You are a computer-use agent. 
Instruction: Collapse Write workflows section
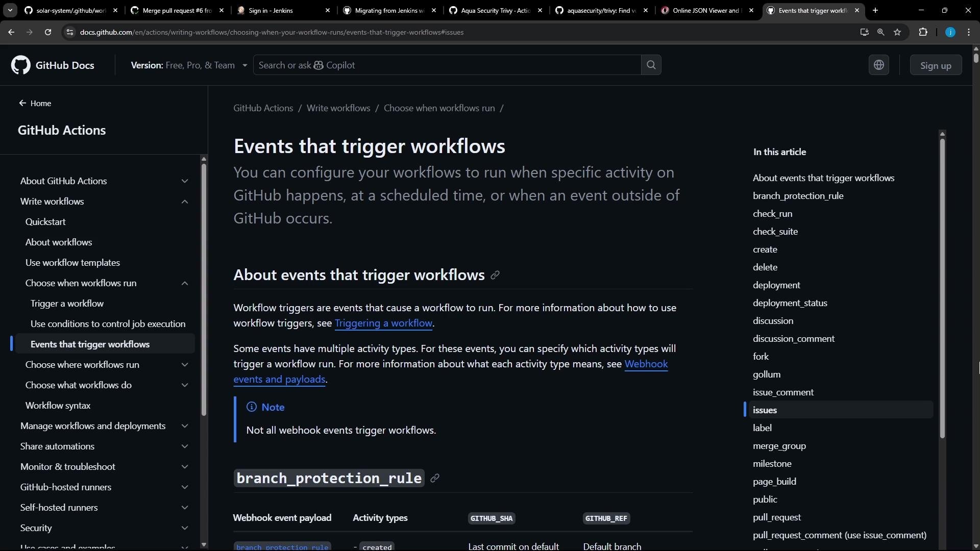(x=185, y=202)
